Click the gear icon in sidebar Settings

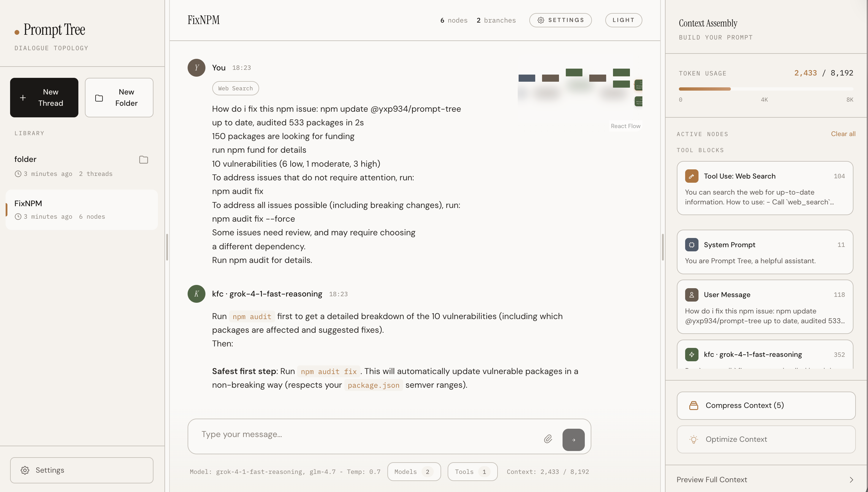click(25, 470)
